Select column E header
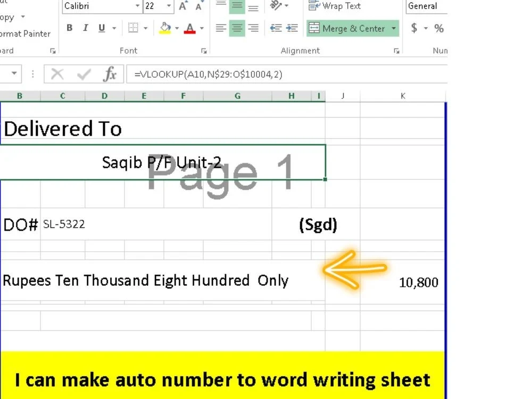The width and height of the screenshot is (532, 399). (x=144, y=96)
